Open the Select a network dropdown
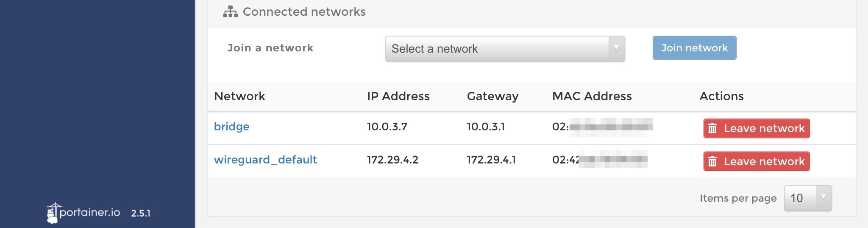Image resolution: width=868 pixels, height=228 pixels. pyautogui.click(x=497, y=49)
